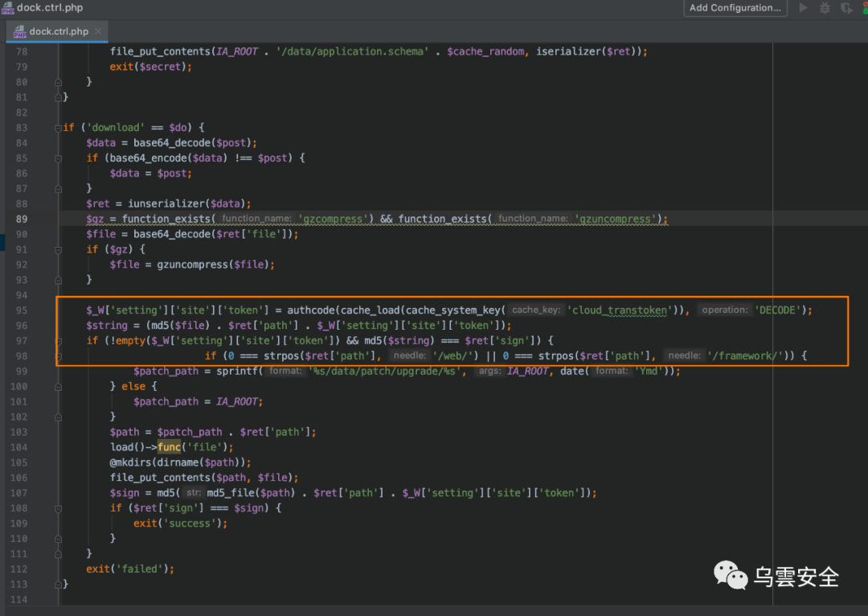Click the PHP file icon on the dock.ctrl.php tab
The width and height of the screenshot is (868, 616).
pos(19,31)
